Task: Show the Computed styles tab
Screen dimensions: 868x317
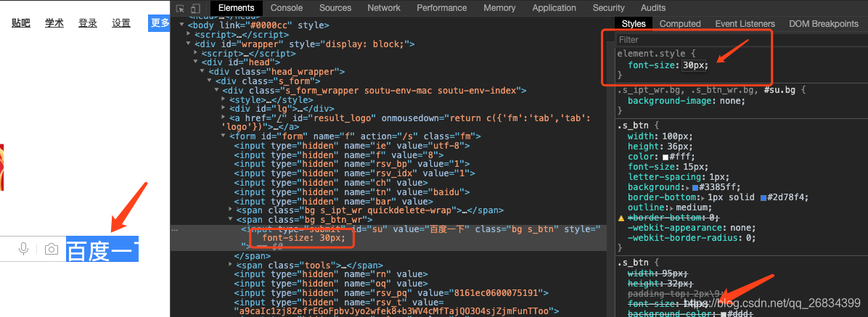Action: pyautogui.click(x=680, y=24)
